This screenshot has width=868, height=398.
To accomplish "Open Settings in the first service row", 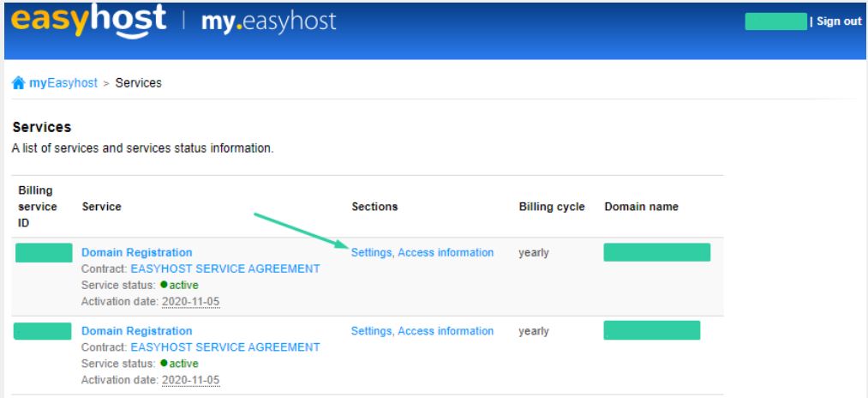I will click(x=372, y=253).
